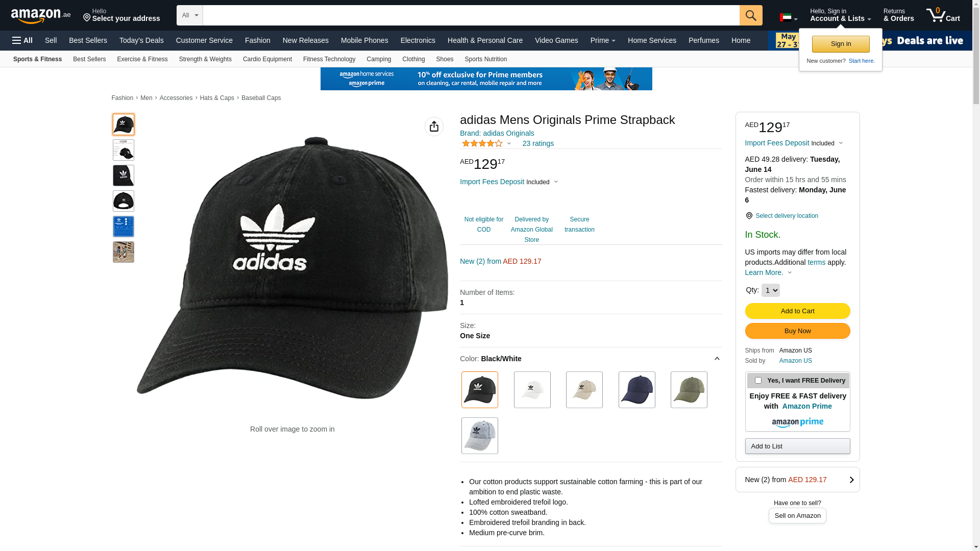Screen dimensions: 980x551
Task: Select the olive green cap color swatch
Action: pyautogui.click(x=689, y=390)
